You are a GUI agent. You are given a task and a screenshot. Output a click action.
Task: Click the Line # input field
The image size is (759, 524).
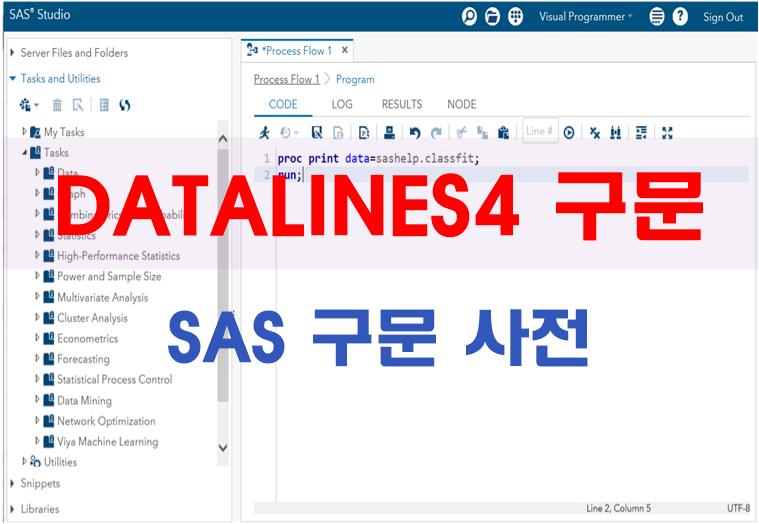[x=540, y=131]
